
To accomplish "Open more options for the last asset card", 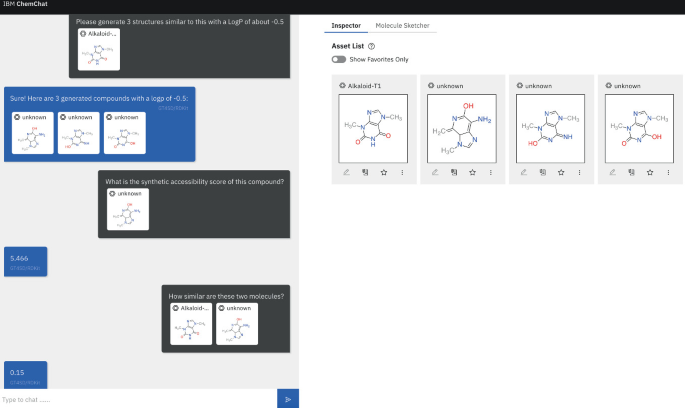I will tap(668, 172).
